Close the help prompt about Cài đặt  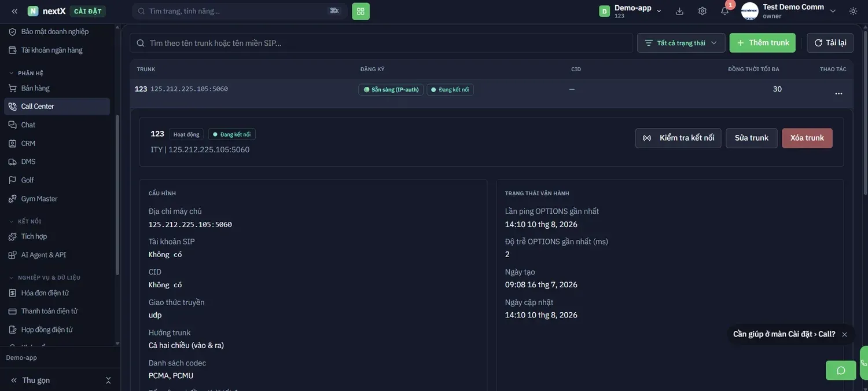844,334
